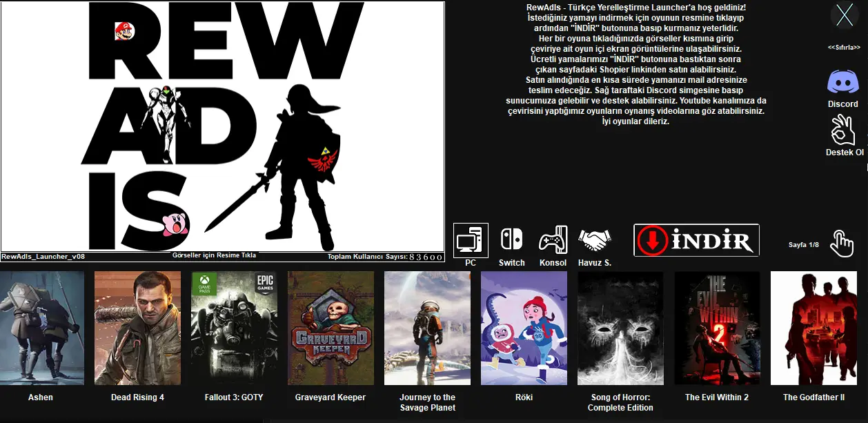The width and height of the screenshot is (868, 423).
Task: Switch to Nintendo Switch games category
Action: coord(511,240)
